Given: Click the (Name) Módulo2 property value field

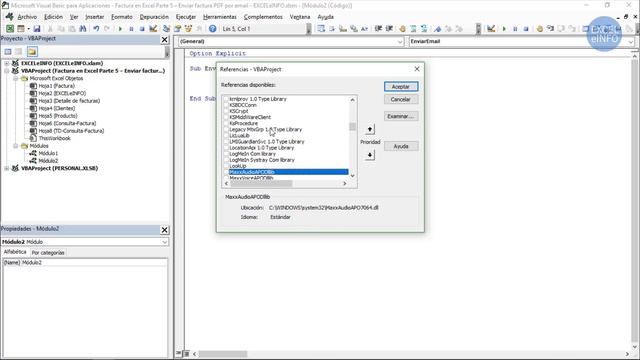Looking at the screenshot, I should point(94,262).
